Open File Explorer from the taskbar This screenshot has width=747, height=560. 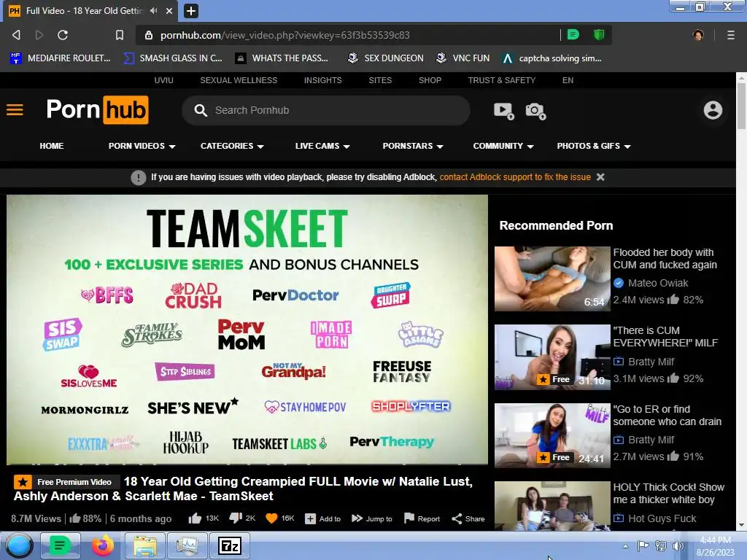[145, 545]
